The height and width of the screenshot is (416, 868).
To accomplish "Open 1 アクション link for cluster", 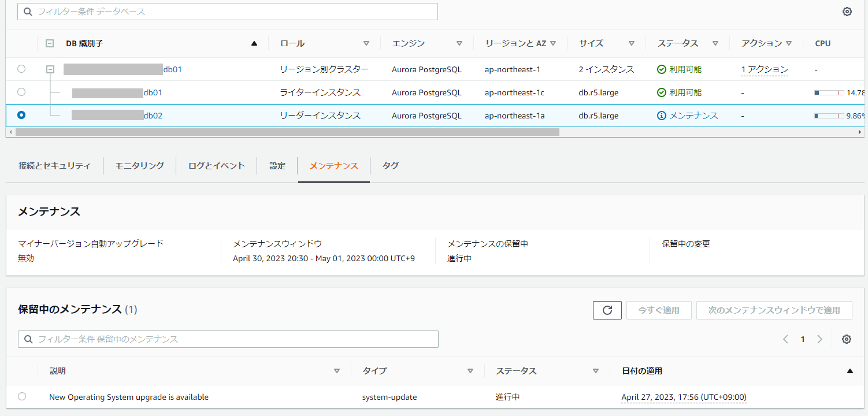I will point(765,69).
